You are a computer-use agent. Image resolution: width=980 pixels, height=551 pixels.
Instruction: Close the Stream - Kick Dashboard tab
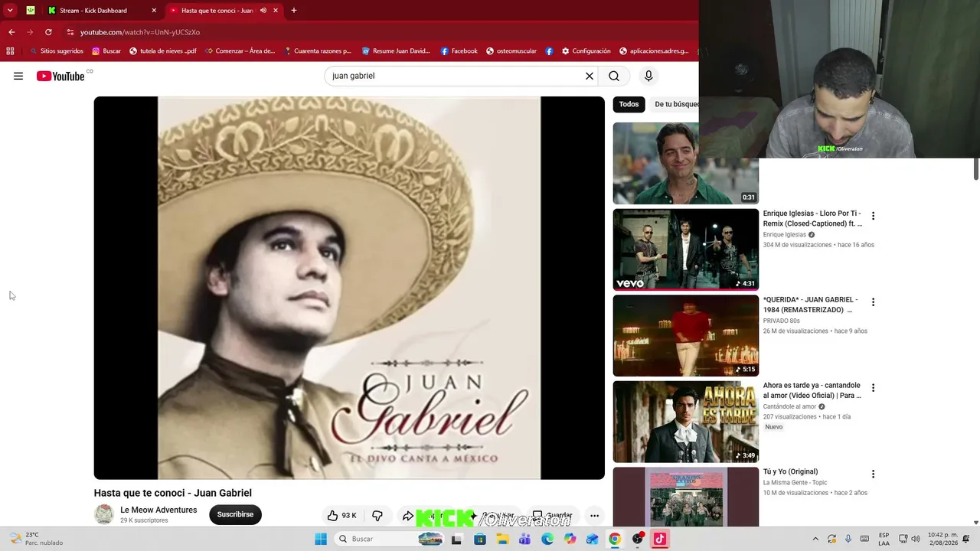tap(154, 11)
